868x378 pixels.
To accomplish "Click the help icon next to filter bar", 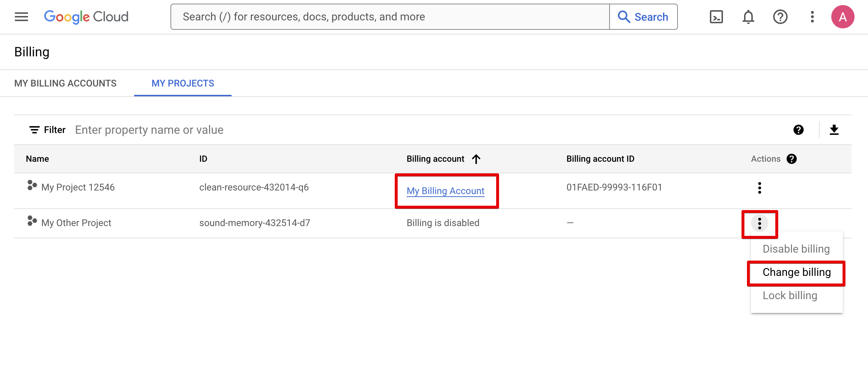I will (798, 130).
